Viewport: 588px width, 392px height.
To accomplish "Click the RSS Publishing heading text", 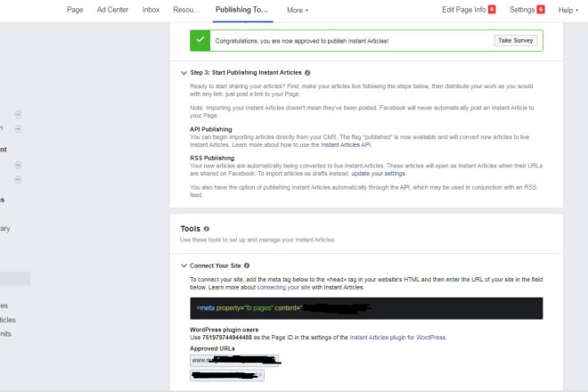I will point(212,159).
